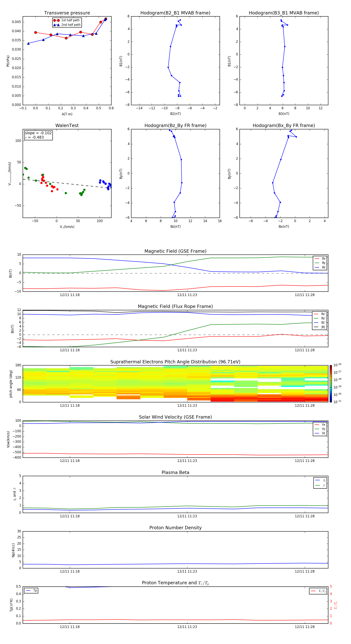Click the "Transverse pressure" plot title
Viewport: 351px width, 644px height.
[67, 13]
